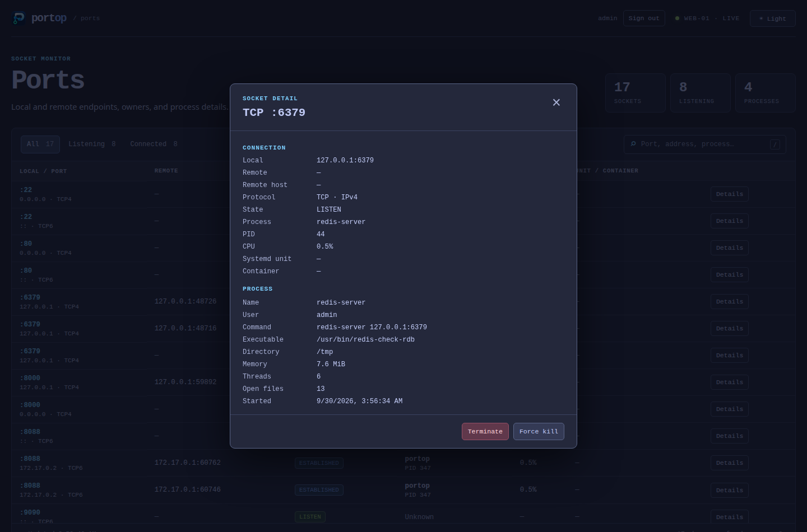The height and width of the screenshot is (532, 807).
Task: Click the Directory value /tmp
Action: coord(325,352)
